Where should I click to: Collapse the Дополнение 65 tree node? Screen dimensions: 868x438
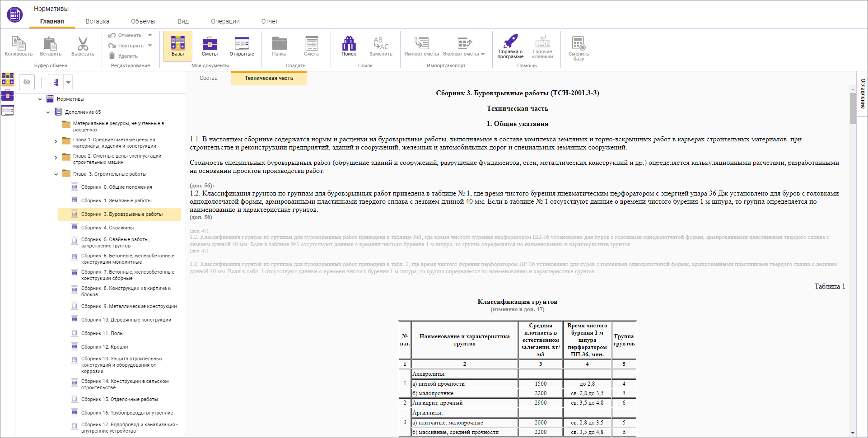48,112
